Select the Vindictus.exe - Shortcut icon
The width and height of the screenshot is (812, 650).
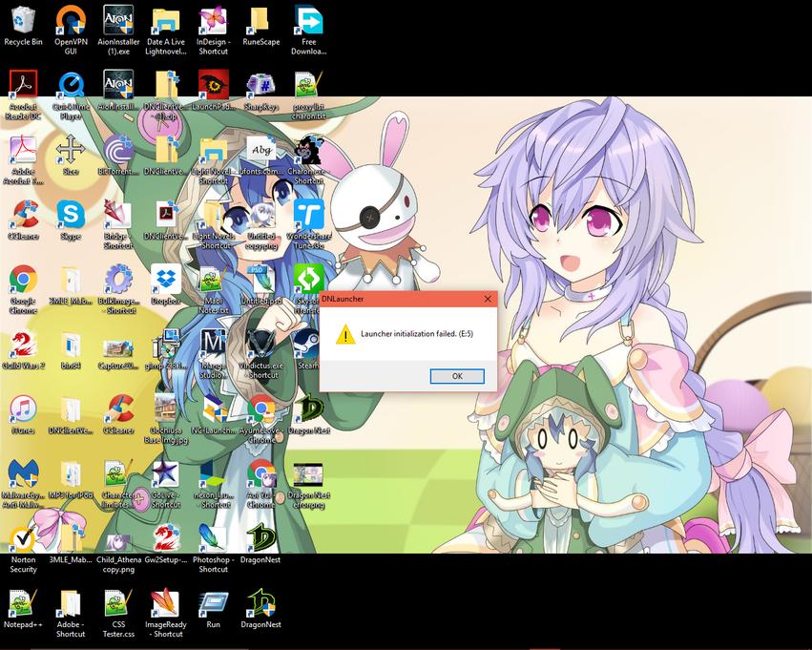click(260, 344)
